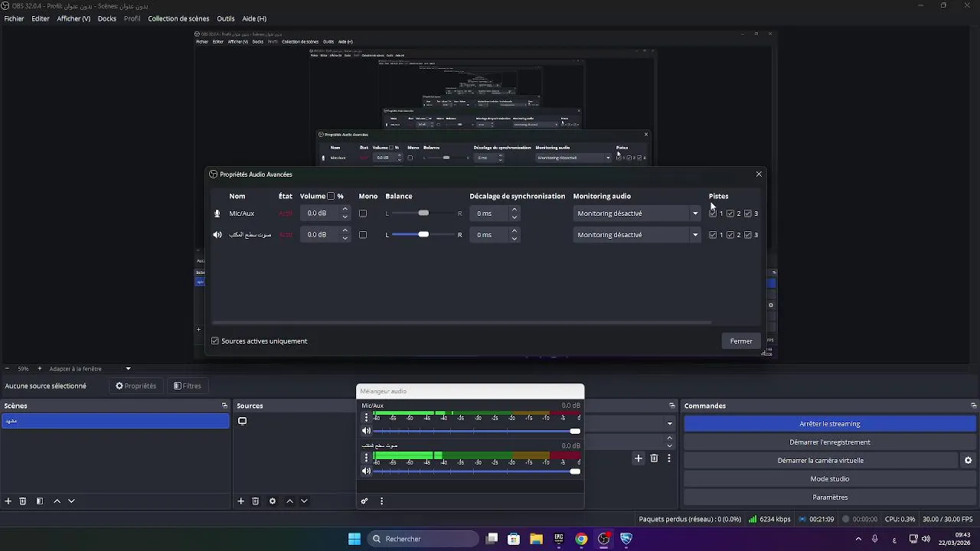Add a transition with the plus icon
This screenshot has width=980, height=551.
pos(639,458)
